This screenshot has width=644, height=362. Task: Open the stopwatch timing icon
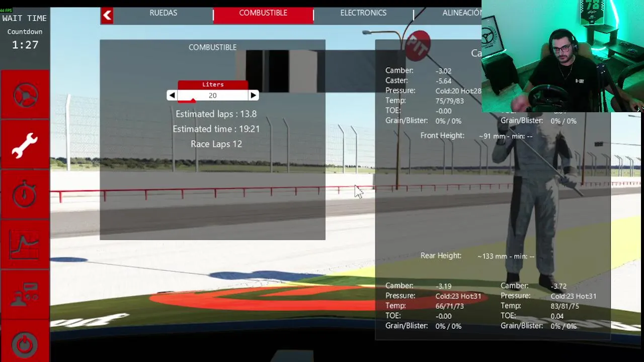(x=25, y=195)
